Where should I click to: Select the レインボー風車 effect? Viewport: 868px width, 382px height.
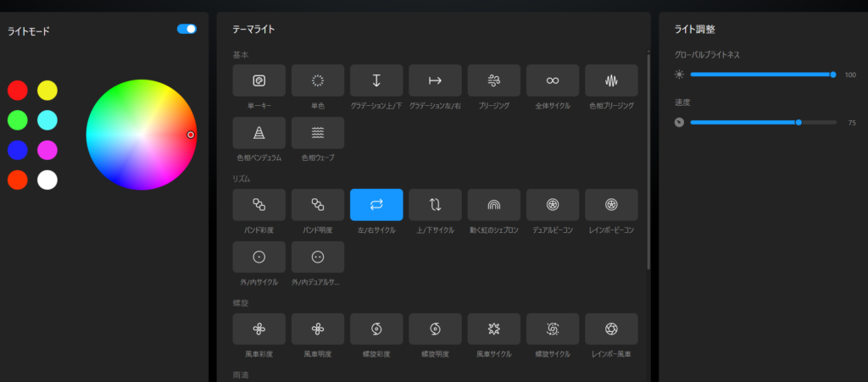[x=611, y=329]
